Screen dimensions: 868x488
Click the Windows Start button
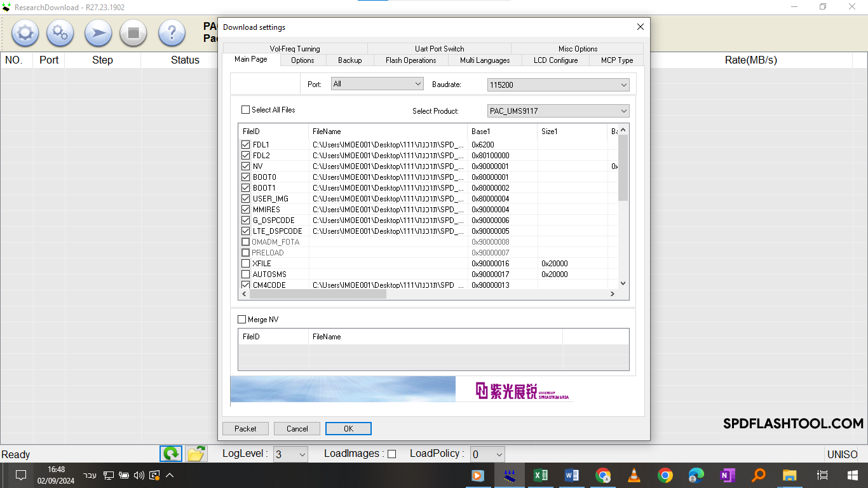tap(853, 475)
